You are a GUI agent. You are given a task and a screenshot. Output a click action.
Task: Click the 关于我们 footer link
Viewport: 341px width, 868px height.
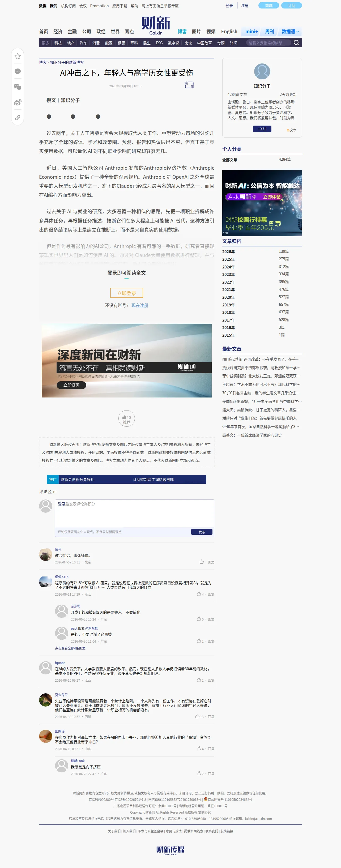114,831
